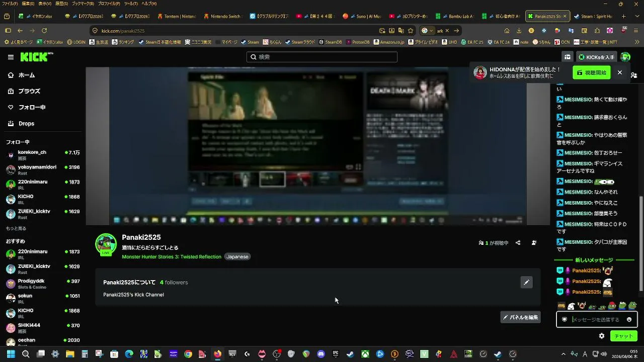Screen dimensions: 644x362
Task: Dismiss the HIDONNA stream notification
Action: [620, 73]
